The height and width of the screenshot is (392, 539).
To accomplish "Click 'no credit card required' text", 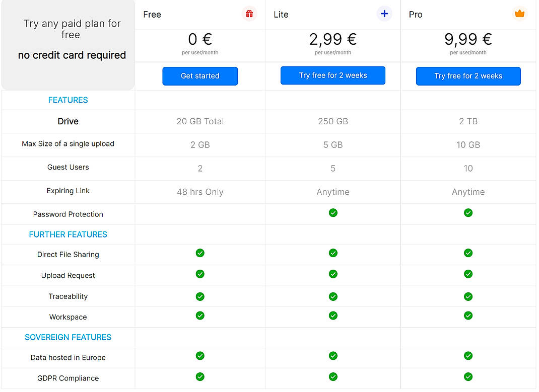I will point(72,55).
